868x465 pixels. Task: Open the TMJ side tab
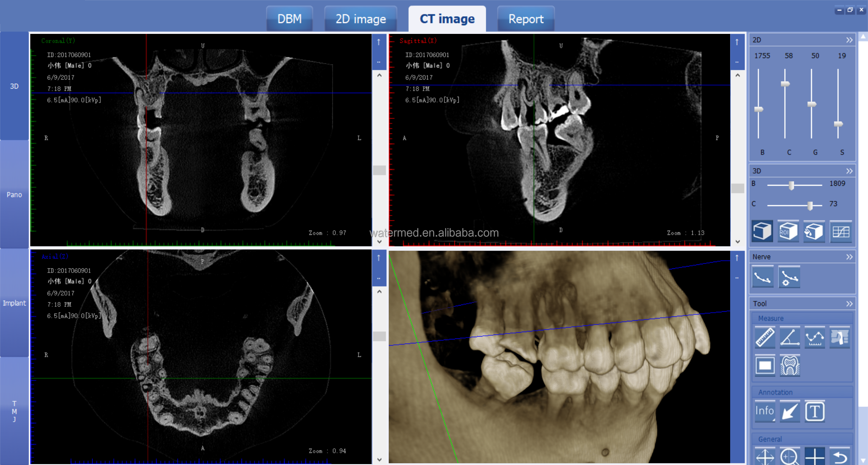click(x=14, y=411)
